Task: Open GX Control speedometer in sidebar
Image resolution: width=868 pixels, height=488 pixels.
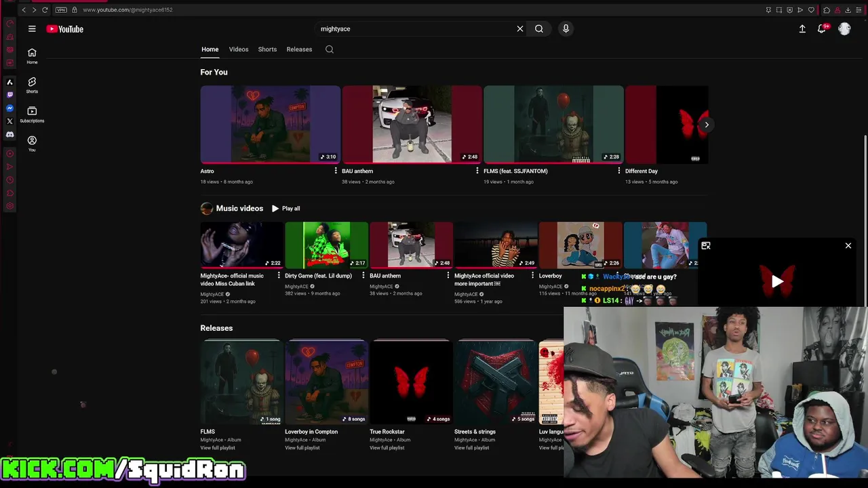Action: pyautogui.click(x=9, y=23)
